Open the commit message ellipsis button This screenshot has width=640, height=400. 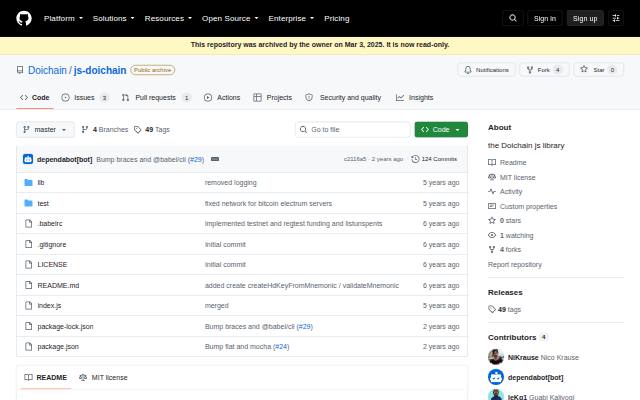(215, 159)
